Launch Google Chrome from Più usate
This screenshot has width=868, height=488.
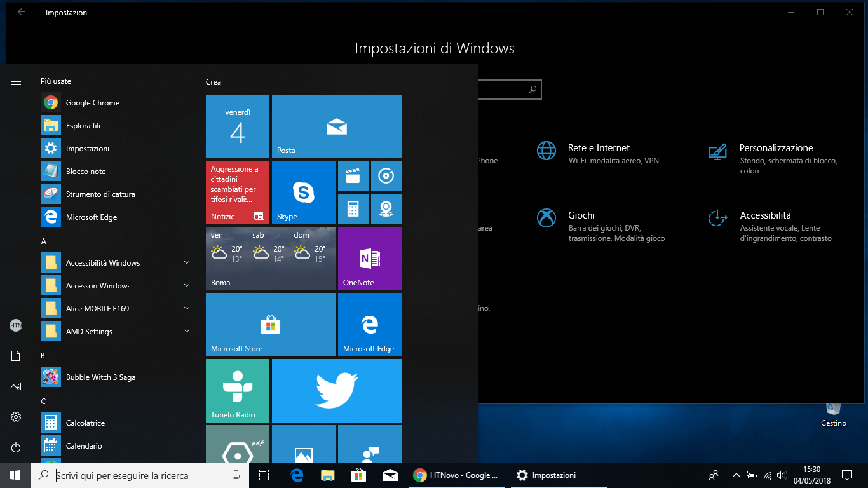(116, 103)
